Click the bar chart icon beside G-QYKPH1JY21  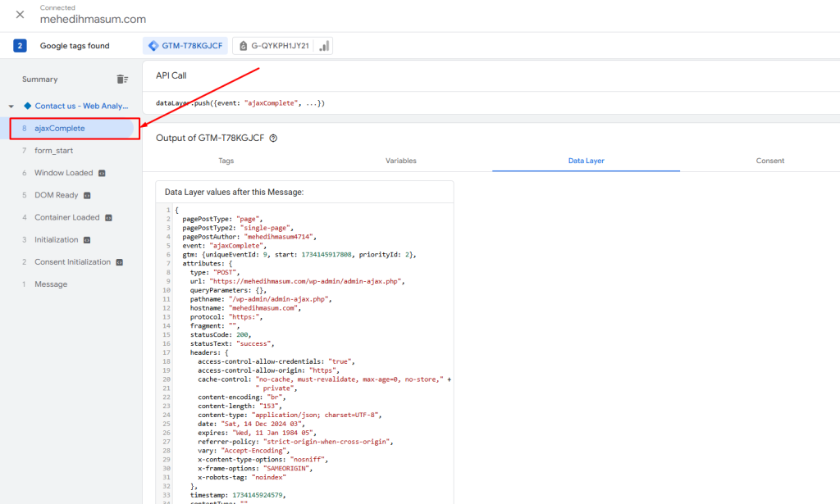[324, 46]
